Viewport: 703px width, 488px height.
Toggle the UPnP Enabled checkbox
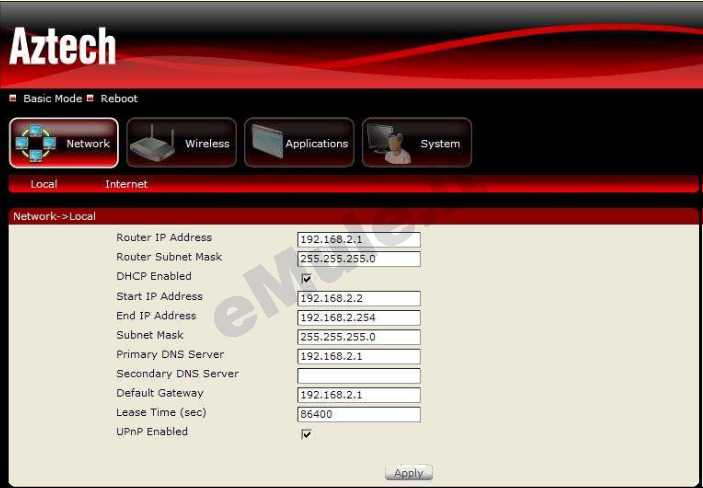(x=306, y=434)
